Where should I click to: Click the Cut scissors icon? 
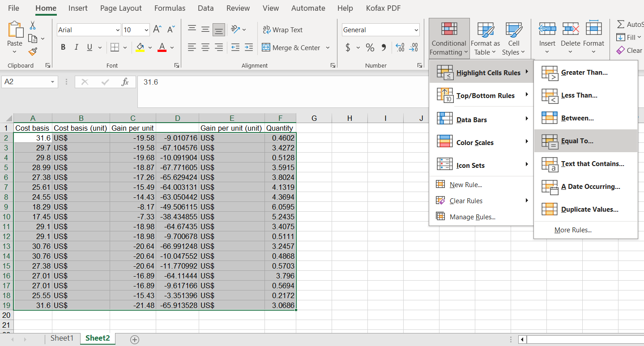pos(33,26)
